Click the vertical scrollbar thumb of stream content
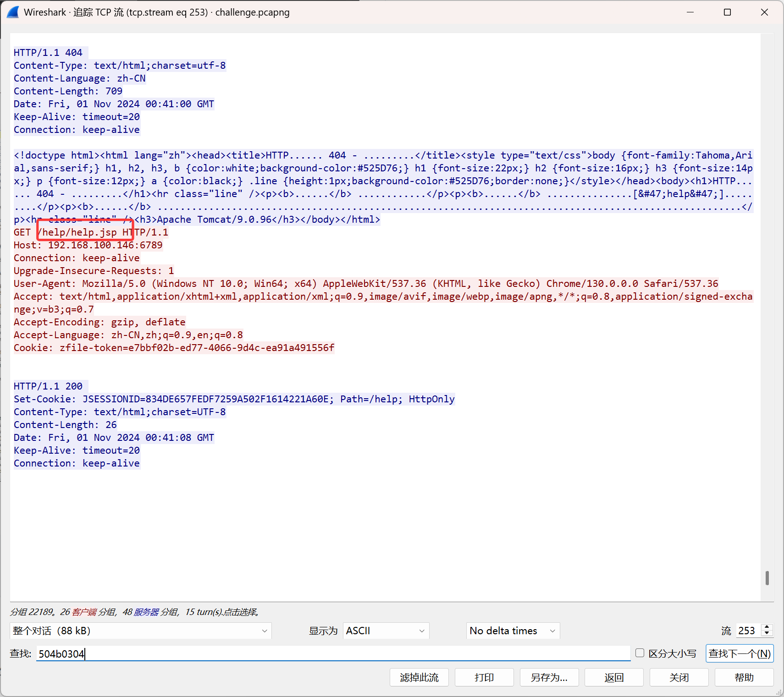784x697 pixels. click(767, 578)
